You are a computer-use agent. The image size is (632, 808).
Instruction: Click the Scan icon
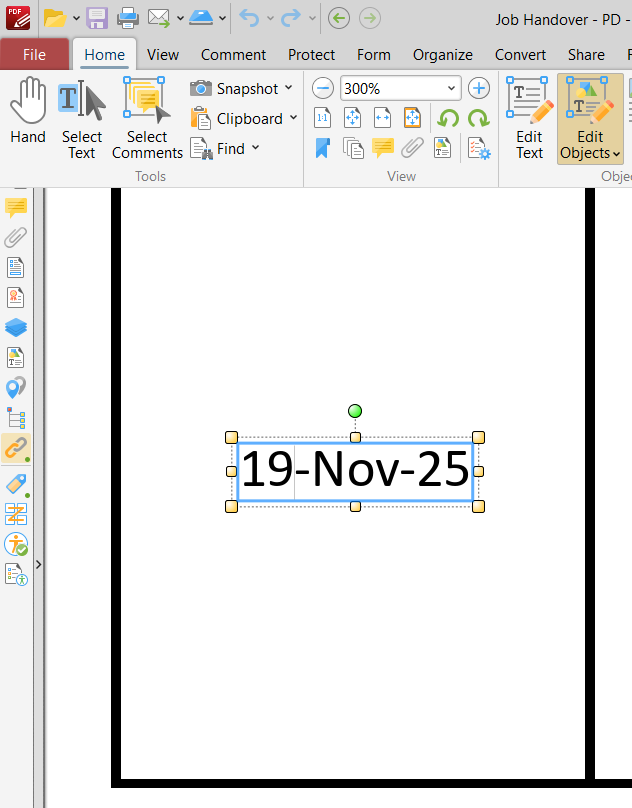(201, 18)
